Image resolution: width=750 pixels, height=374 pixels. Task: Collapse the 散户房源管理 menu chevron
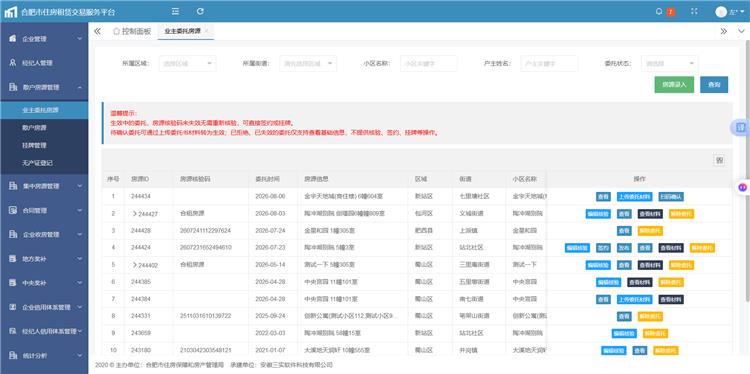(79, 88)
